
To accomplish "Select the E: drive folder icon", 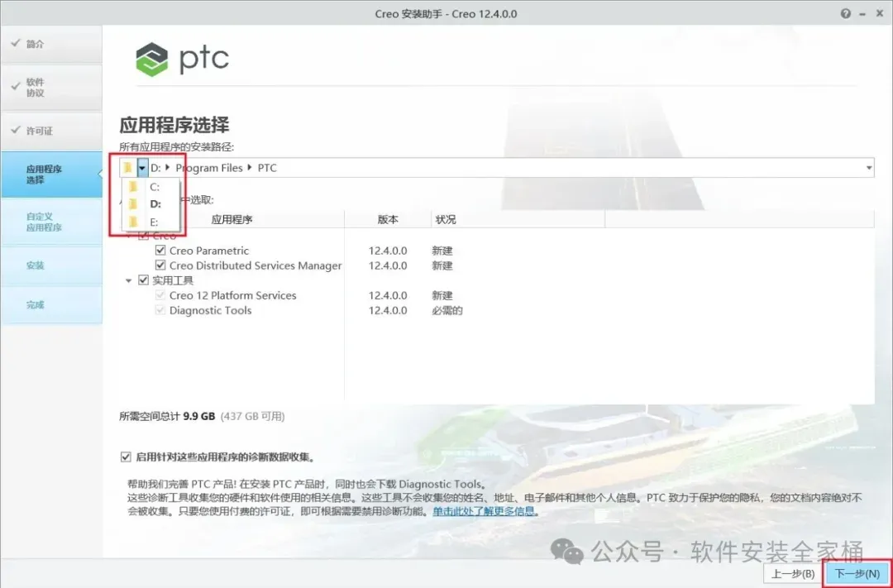I will pyautogui.click(x=134, y=222).
